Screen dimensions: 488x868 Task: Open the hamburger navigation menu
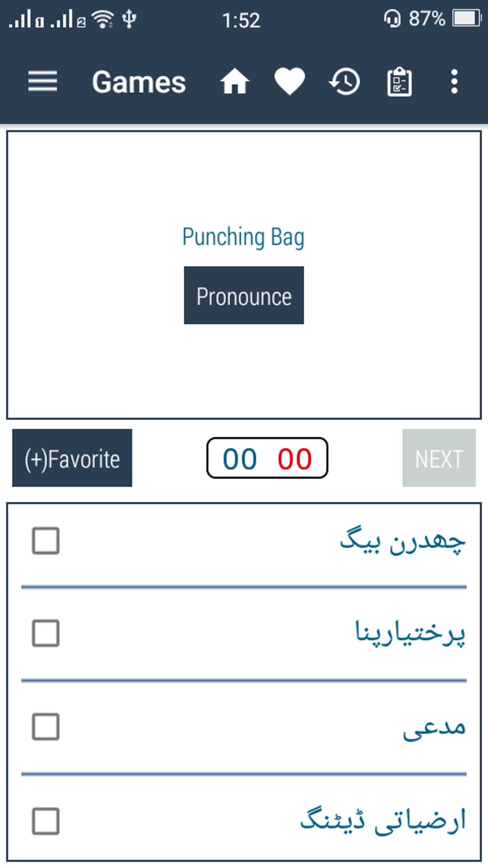tap(43, 81)
